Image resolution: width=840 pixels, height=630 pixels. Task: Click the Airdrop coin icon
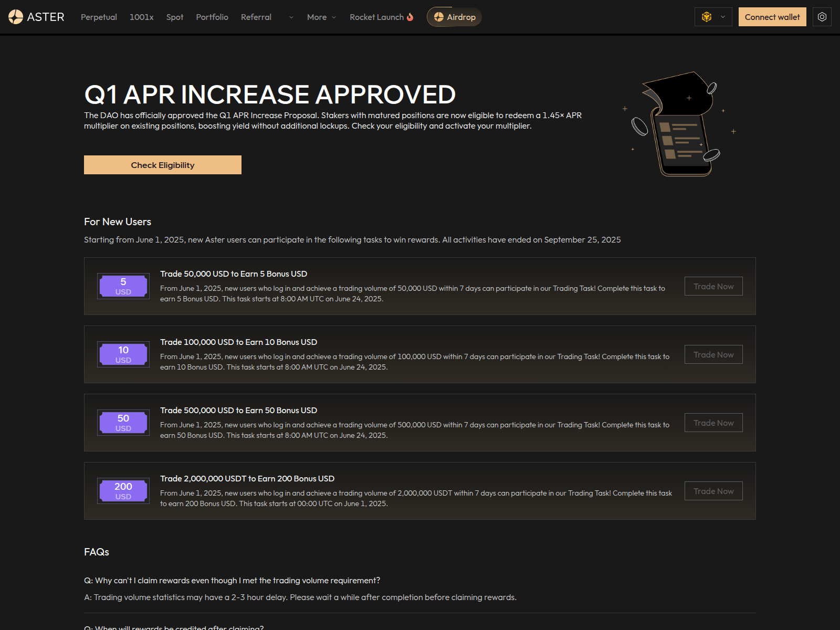439,16
